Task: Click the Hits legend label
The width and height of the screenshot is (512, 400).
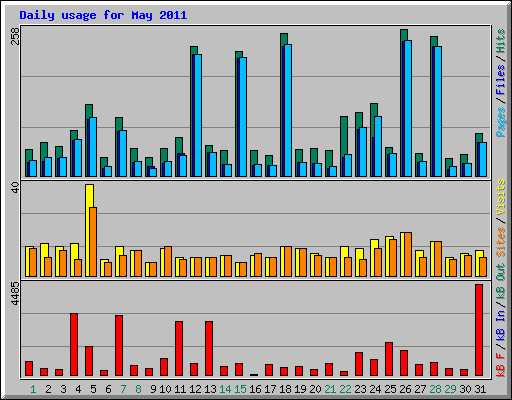Action: coord(501,41)
